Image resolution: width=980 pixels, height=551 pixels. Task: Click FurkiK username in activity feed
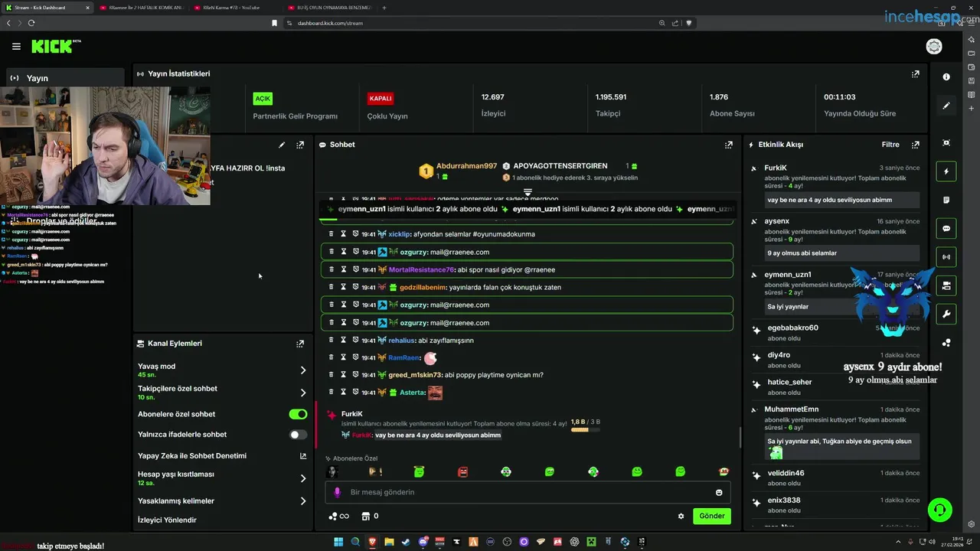tap(776, 168)
